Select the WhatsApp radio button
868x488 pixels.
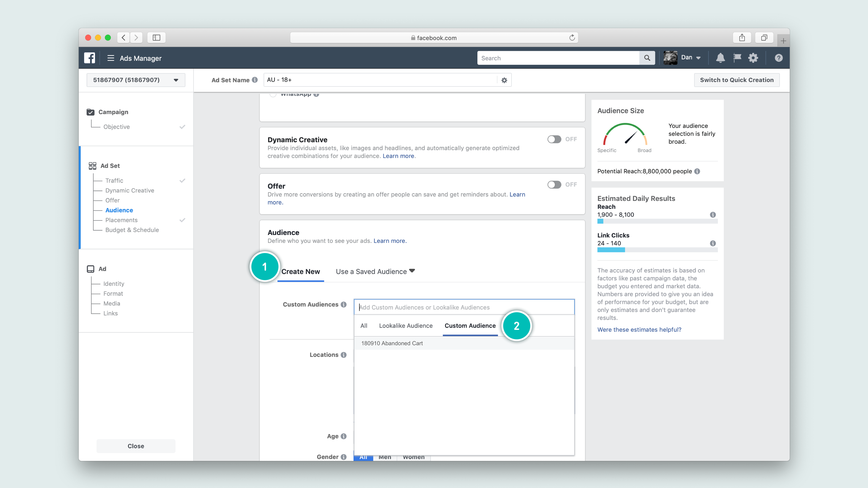pyautogui.click(x=273, y=95)
